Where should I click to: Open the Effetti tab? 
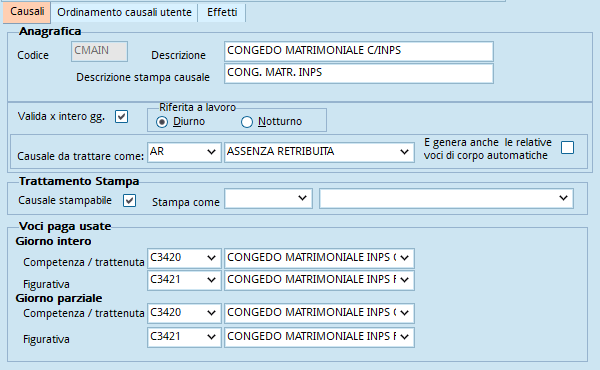pos(222,13)
